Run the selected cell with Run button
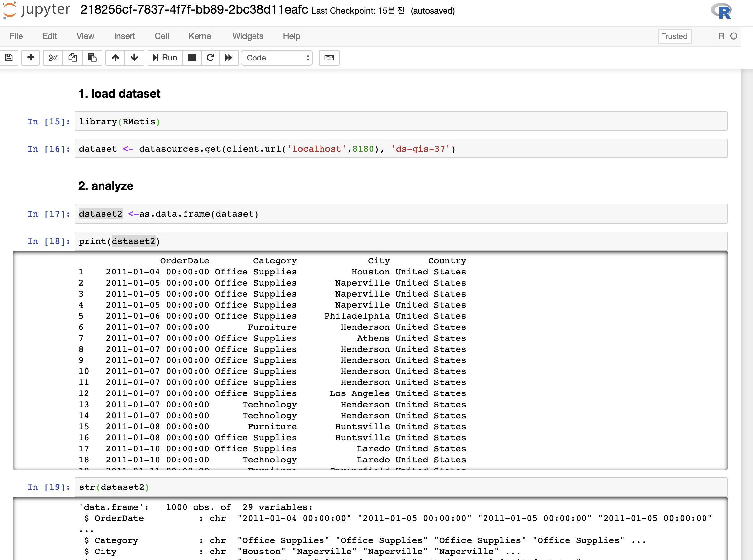Screen dimensions: 753x560 [x=165, y=58]
